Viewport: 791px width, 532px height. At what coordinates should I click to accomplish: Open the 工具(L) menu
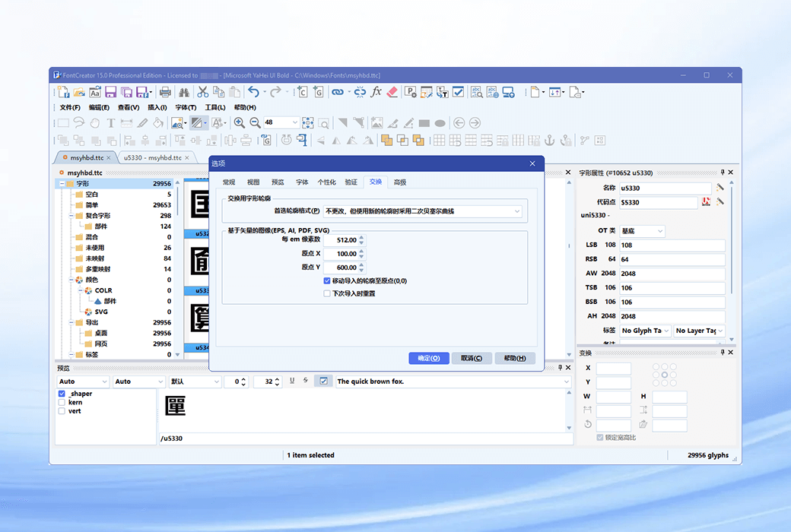(x=215, y=107)
